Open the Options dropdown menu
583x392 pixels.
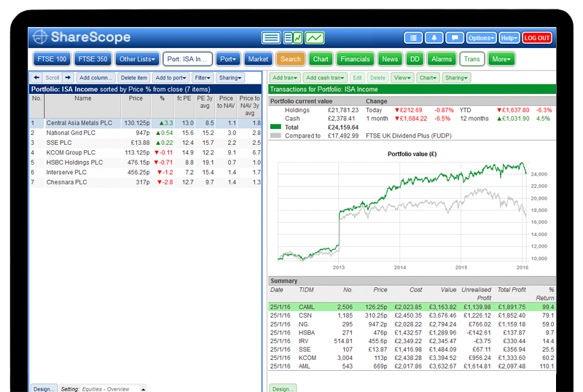481,38
